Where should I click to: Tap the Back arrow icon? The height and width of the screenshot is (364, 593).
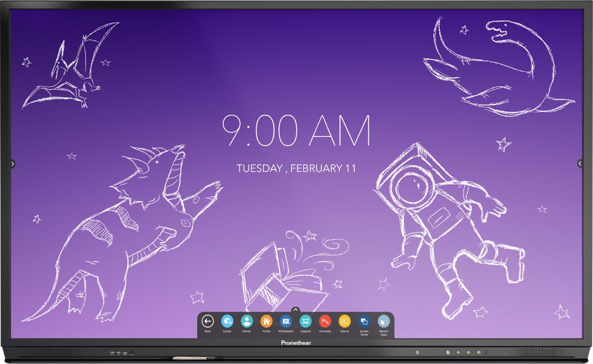pos(207,322)
